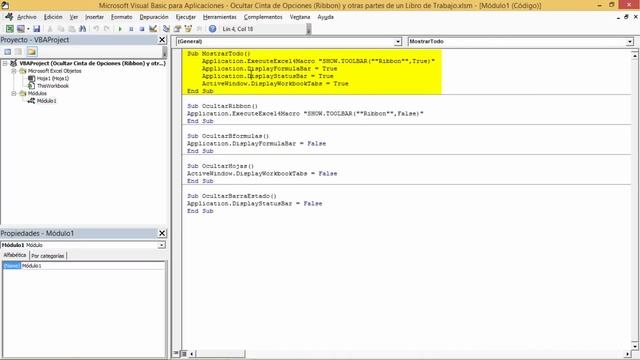Open the Ejecutar menu
The height and width of the screenshot is (360, 640).
(x=186, y=17)
